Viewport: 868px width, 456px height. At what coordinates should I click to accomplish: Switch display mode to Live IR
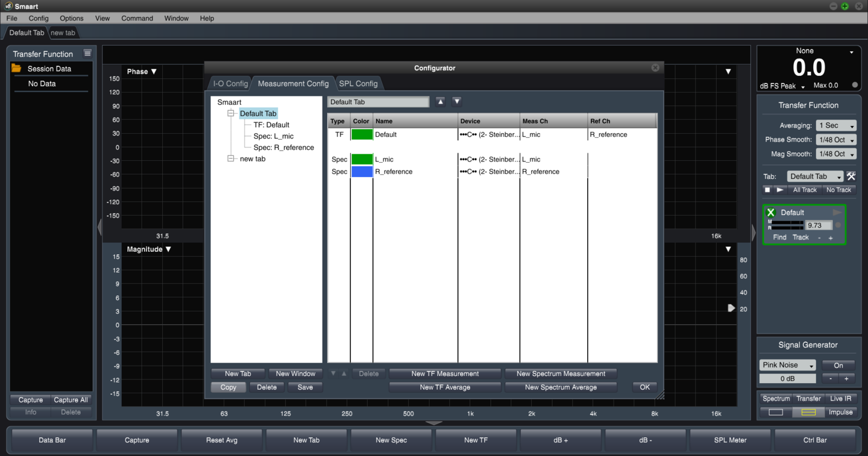tap(840, 398)
